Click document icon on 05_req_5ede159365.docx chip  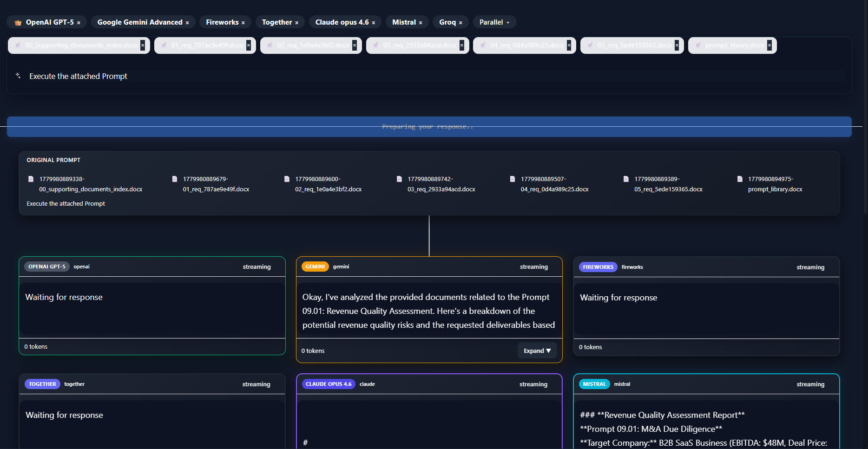point(590,45)
